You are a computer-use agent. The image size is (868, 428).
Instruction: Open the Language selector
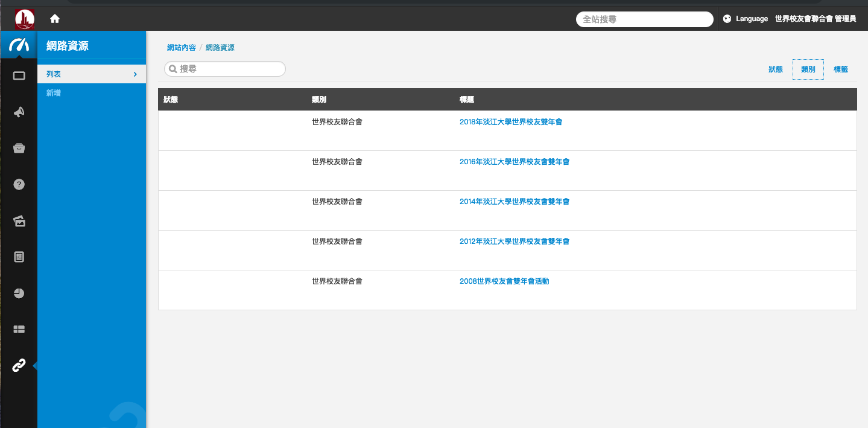pyautogui.click(x=752, y=19)
